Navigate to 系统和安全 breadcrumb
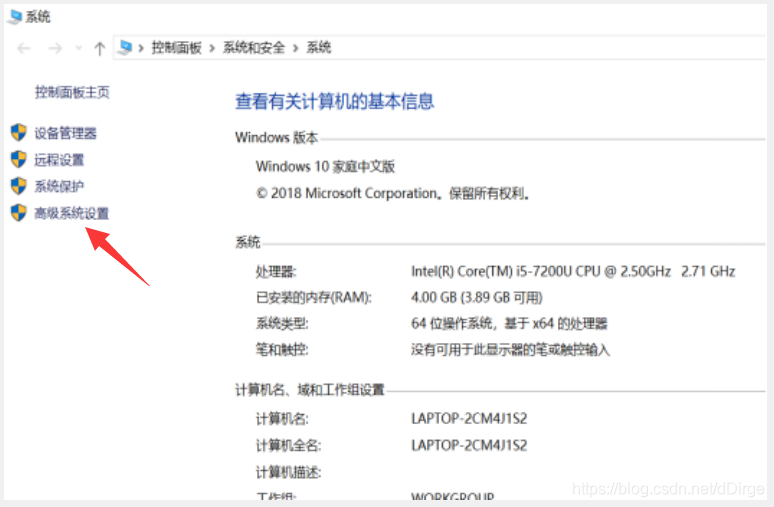Screen dimensions: 774x507 click(x=254, y=47)
